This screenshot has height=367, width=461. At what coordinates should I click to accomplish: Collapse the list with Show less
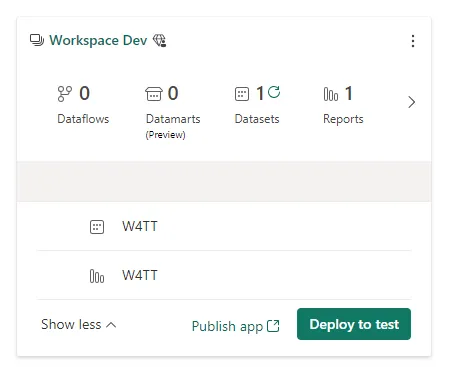[79, 324]
